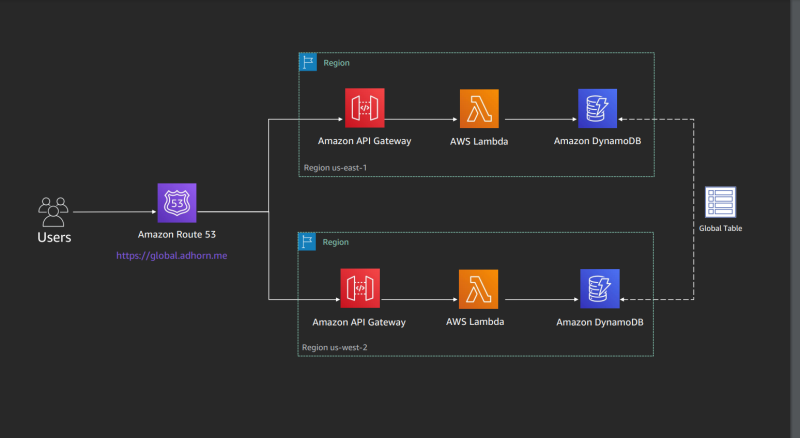Select the 'Global Table' text label
The image size is (800, 438).
(720, 229)
